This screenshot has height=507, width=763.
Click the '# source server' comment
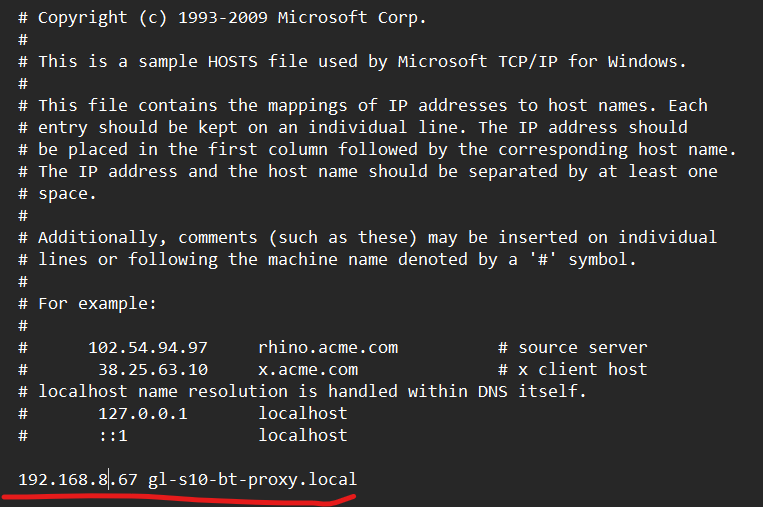(562, 348)
